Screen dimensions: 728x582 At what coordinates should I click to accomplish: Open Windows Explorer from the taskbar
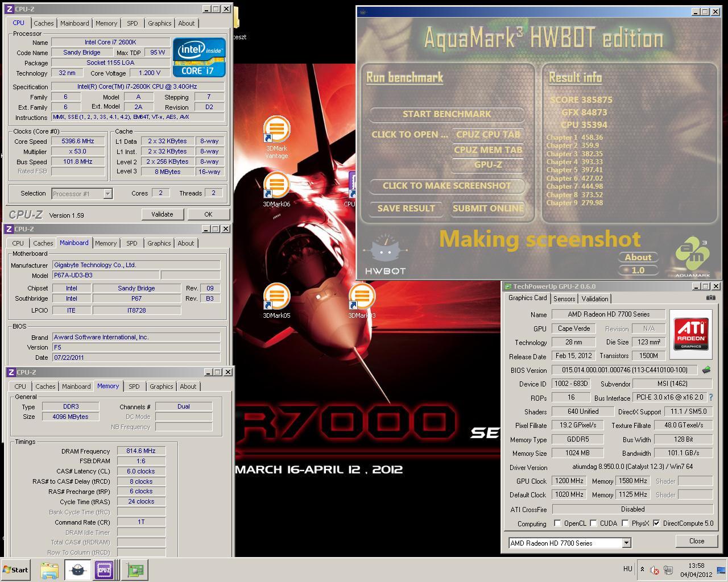coord(49,569)
